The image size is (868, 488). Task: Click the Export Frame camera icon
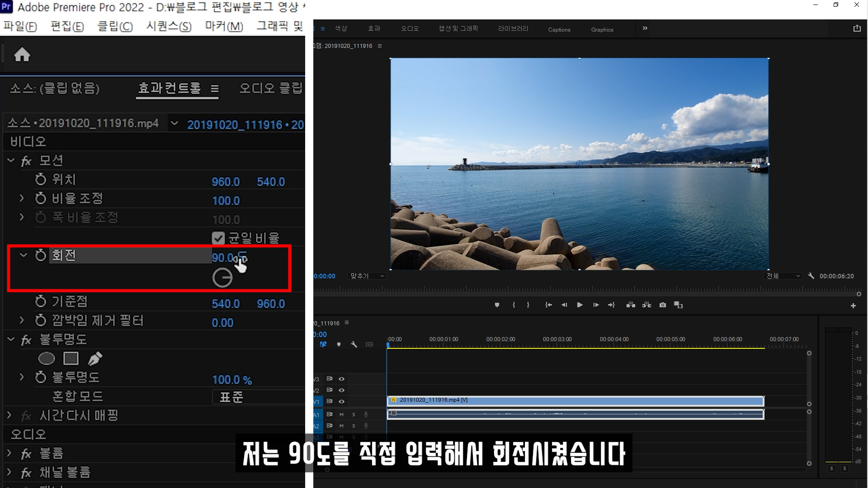point(662,305)
